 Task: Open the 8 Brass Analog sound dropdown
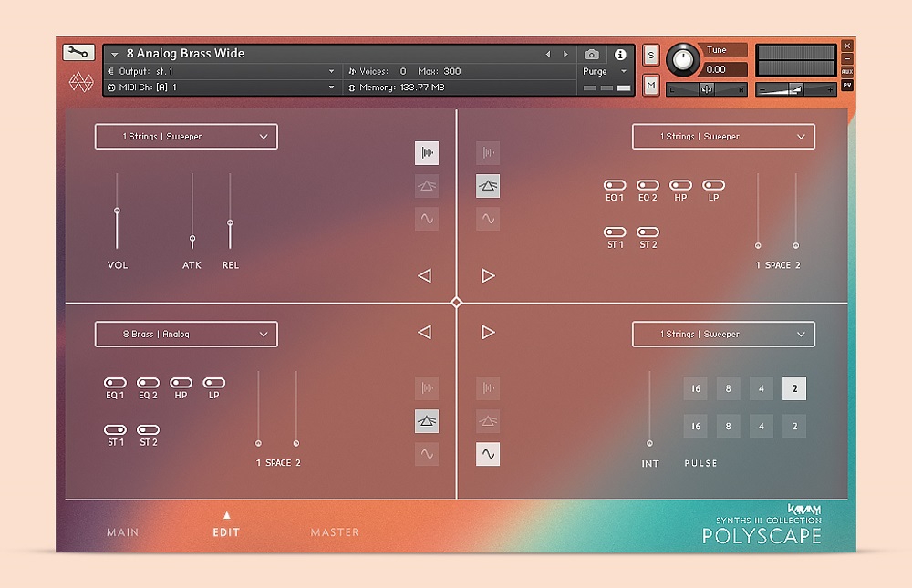click(x=186, y=335)
